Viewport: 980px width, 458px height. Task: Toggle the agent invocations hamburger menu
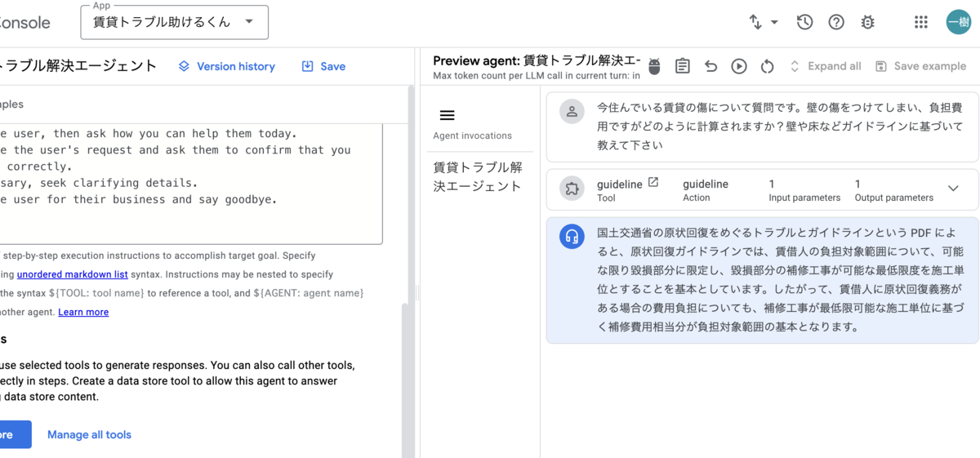(x=447, y=115)
